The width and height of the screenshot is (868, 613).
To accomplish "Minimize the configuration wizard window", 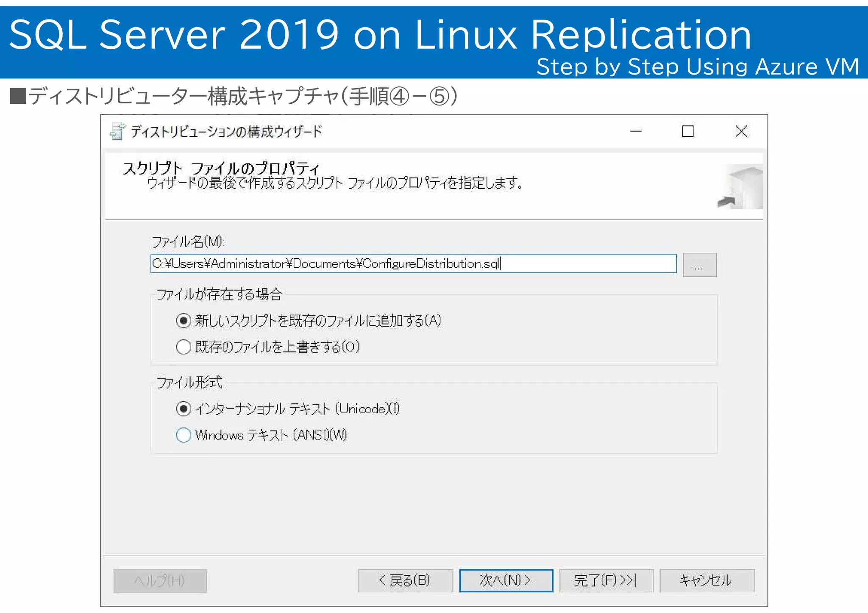I will coord(636,131).
